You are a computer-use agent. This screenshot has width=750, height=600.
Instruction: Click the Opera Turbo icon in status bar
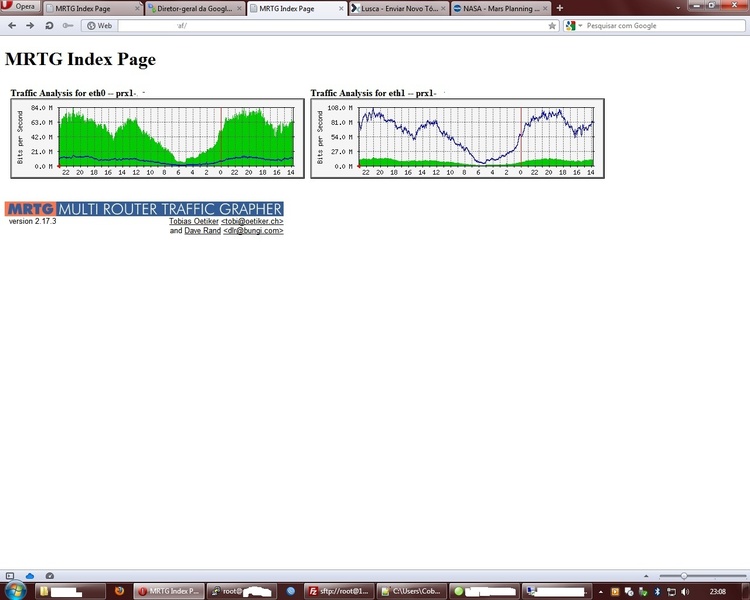tap(49, 576)
